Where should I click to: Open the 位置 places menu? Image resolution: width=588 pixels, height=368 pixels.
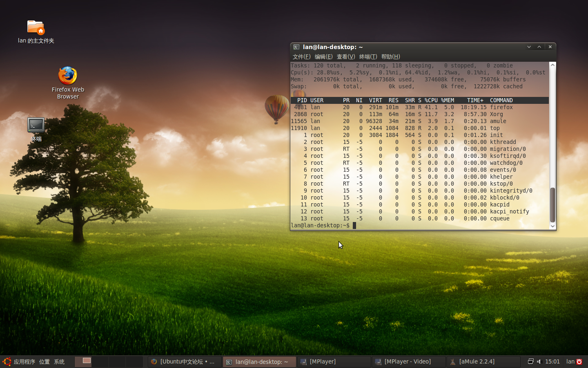pos(45,361)
